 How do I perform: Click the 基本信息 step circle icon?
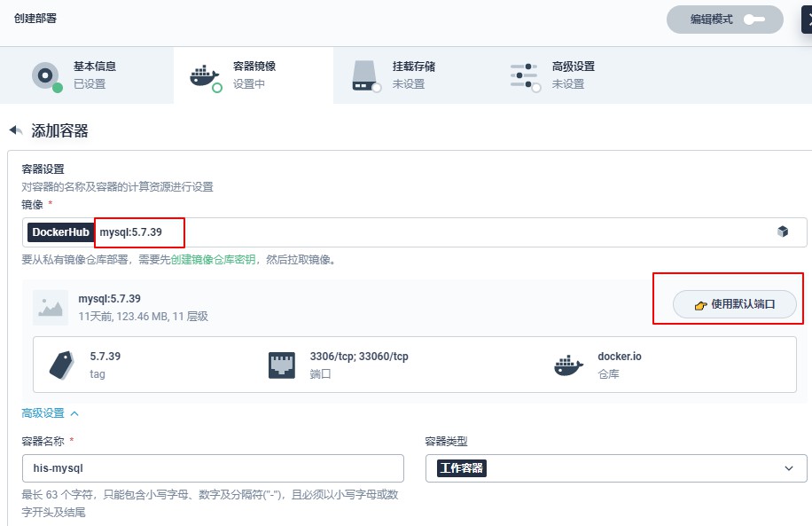click(46, 76)
